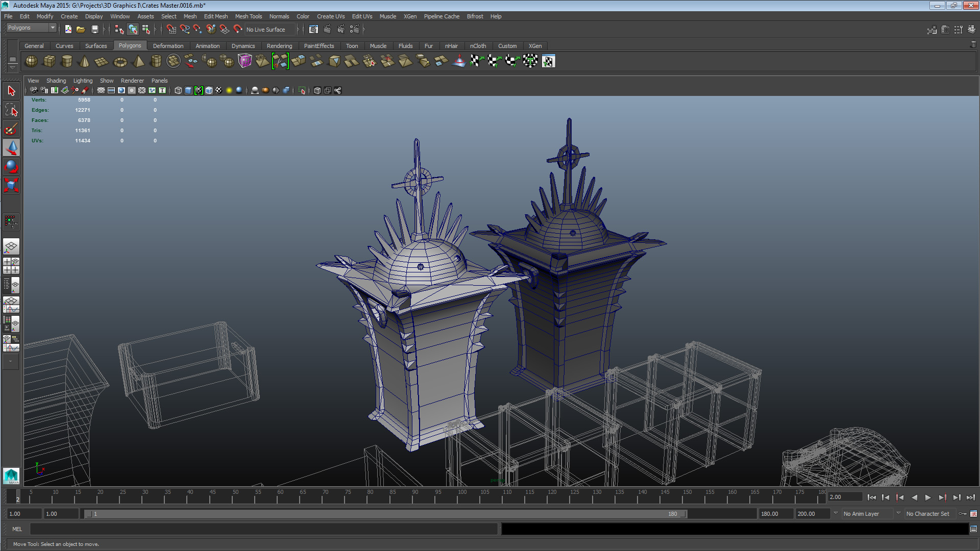
Task: Click the polygon cylinder shelf icon
Action: (66, 62)
